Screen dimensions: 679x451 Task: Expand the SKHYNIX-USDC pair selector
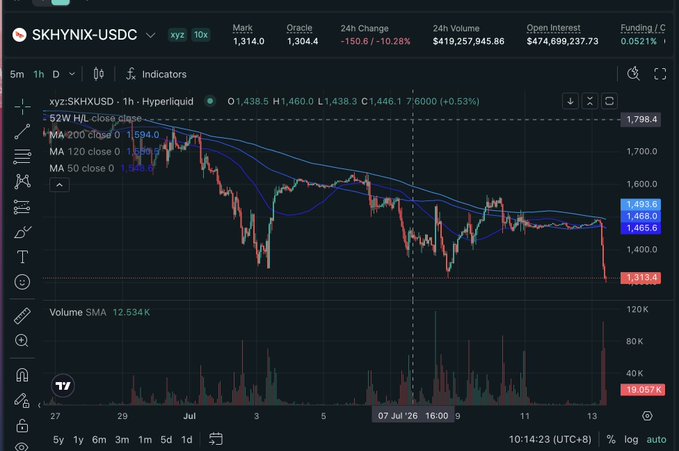click(150, 35)
